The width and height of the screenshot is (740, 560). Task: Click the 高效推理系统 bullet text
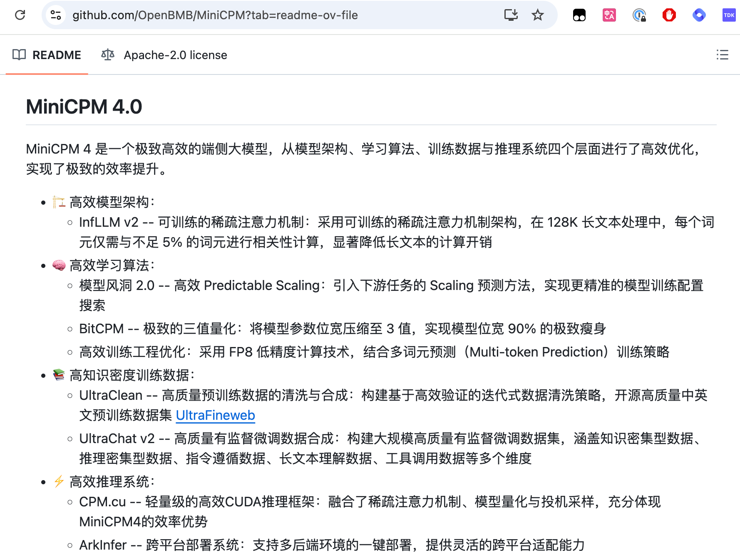(112, 482)
